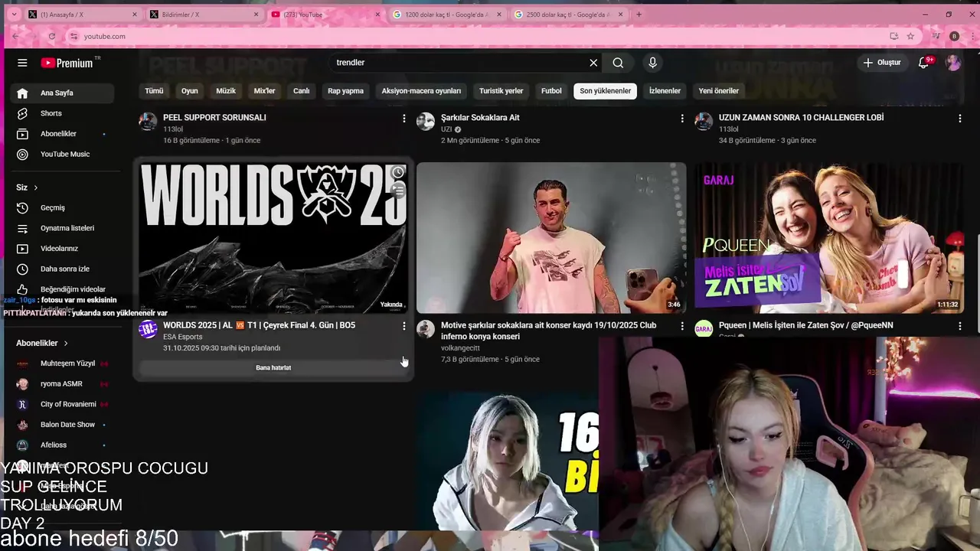This screenshot has height=551, width=980.
Task: Open the Motive konser video thumbnail
Action: pos(551,237)
